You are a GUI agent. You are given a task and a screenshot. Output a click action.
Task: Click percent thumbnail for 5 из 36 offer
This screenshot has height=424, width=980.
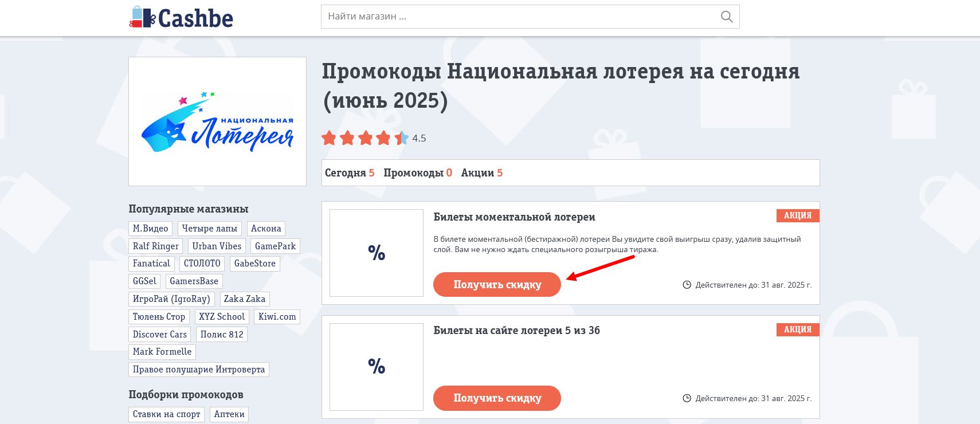click(x=377, y=366)
